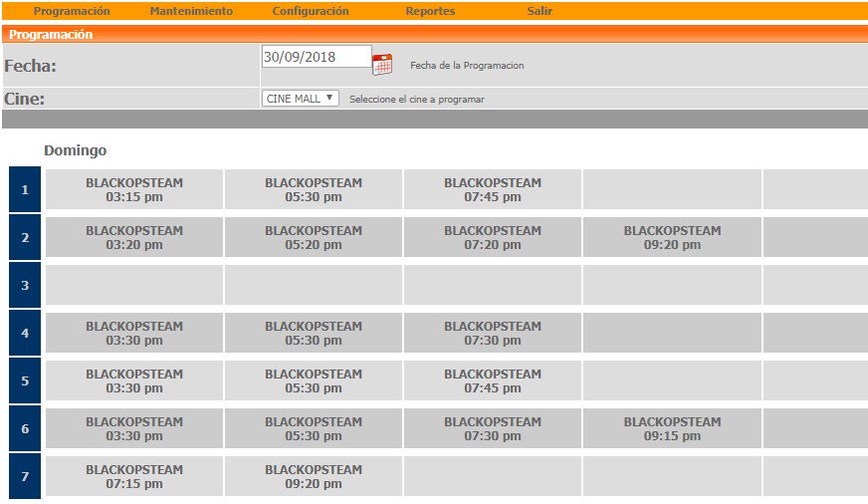Open the Reportes menu
The image size is (868, 504).
(x=430, y=11)
